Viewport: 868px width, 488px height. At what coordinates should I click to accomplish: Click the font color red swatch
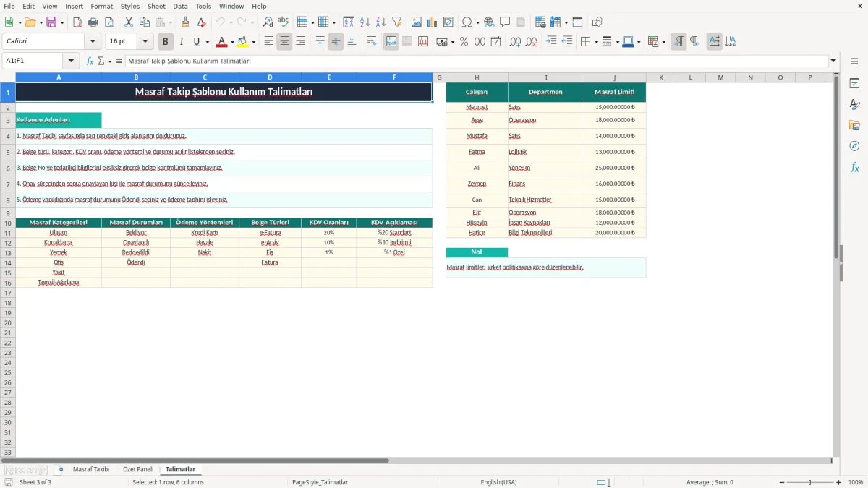(222, 42)
